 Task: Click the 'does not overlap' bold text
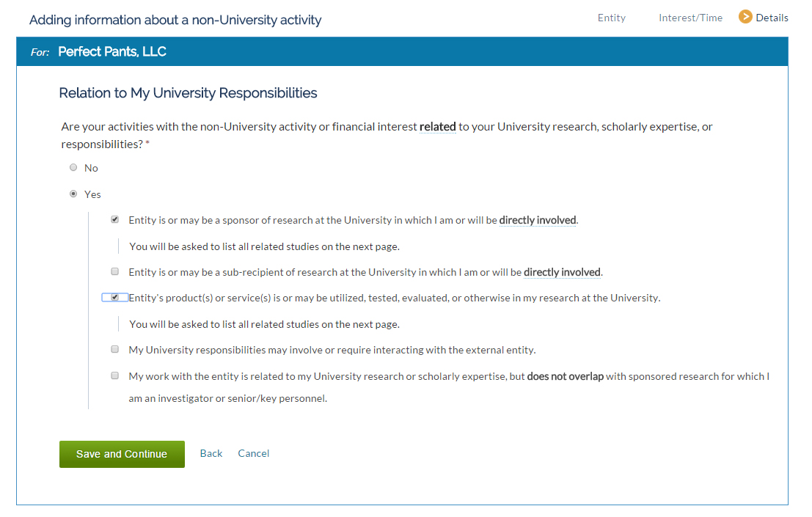[565, 376]
